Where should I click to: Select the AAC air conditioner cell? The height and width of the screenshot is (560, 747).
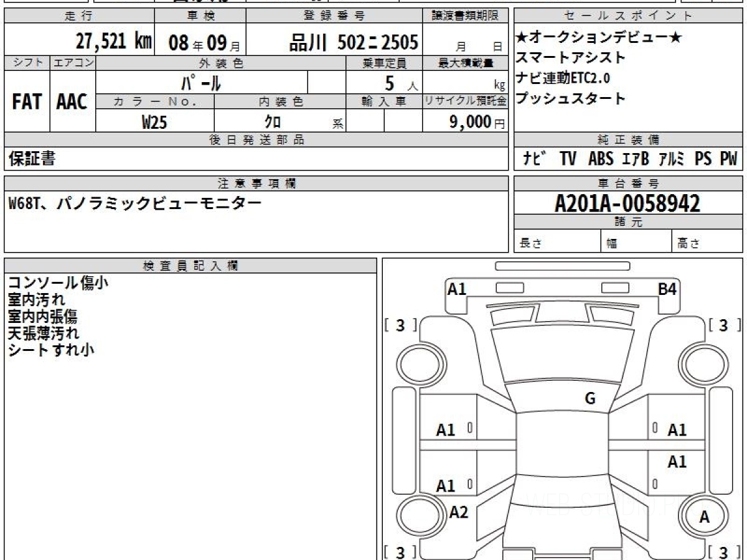[72, 103]
